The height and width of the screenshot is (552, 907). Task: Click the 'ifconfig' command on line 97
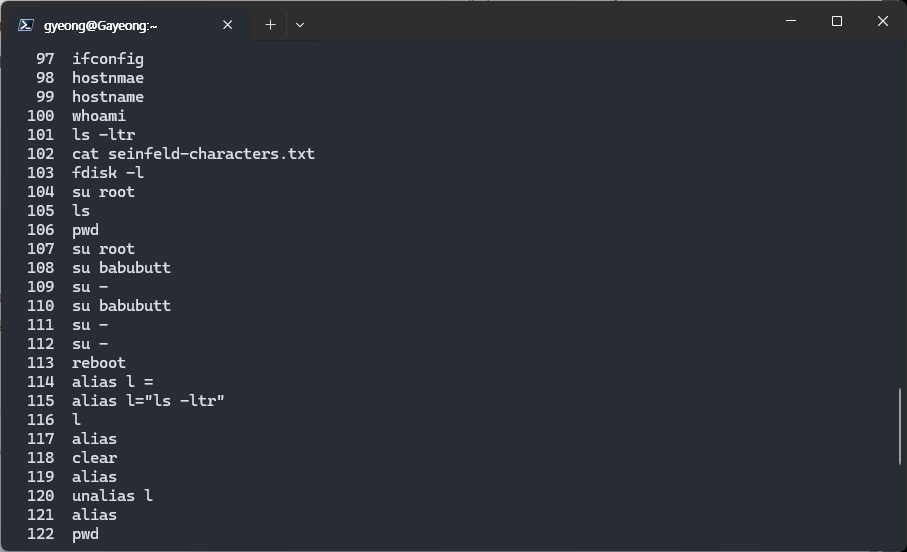(x=108, y=59)
